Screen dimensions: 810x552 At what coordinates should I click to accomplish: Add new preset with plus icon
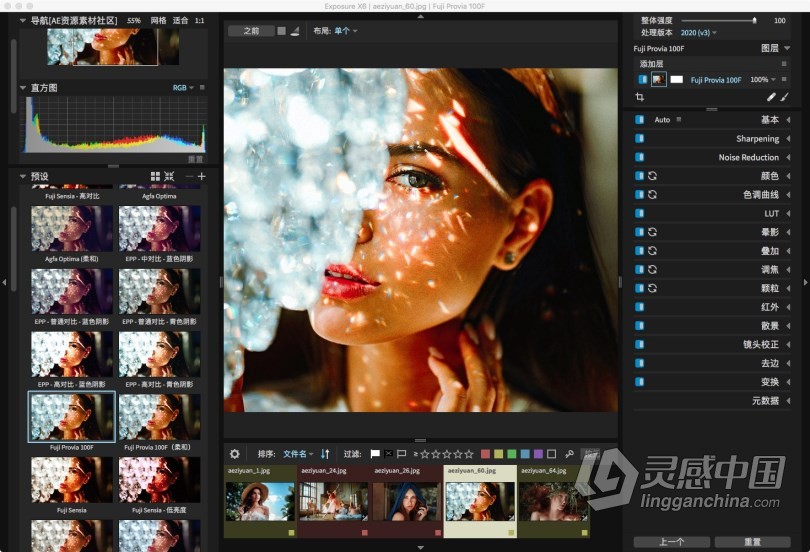pos(201,177)
